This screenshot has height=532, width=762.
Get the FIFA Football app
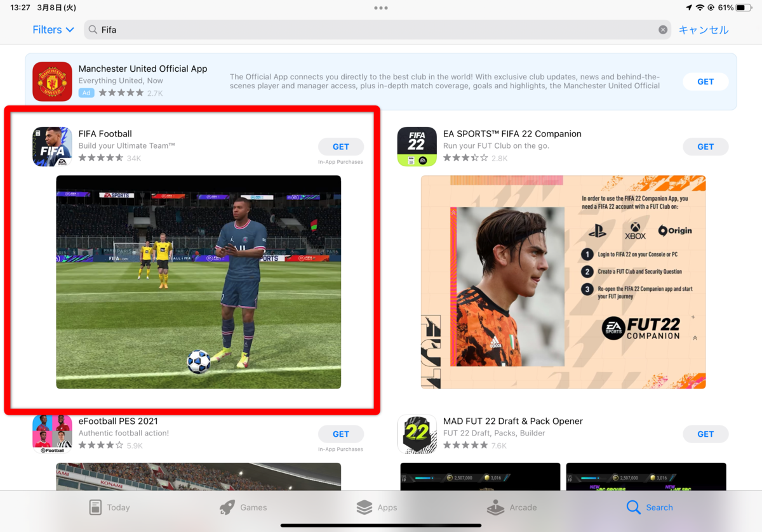pyautogui.click(x=341, y=147)
